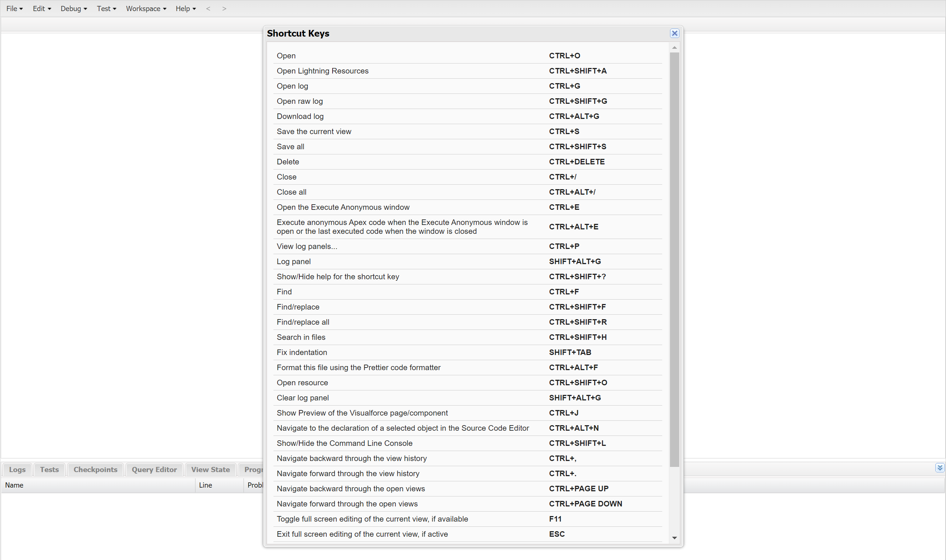
Task: Click the forward navigation arrow
Action: coord(224,8)
